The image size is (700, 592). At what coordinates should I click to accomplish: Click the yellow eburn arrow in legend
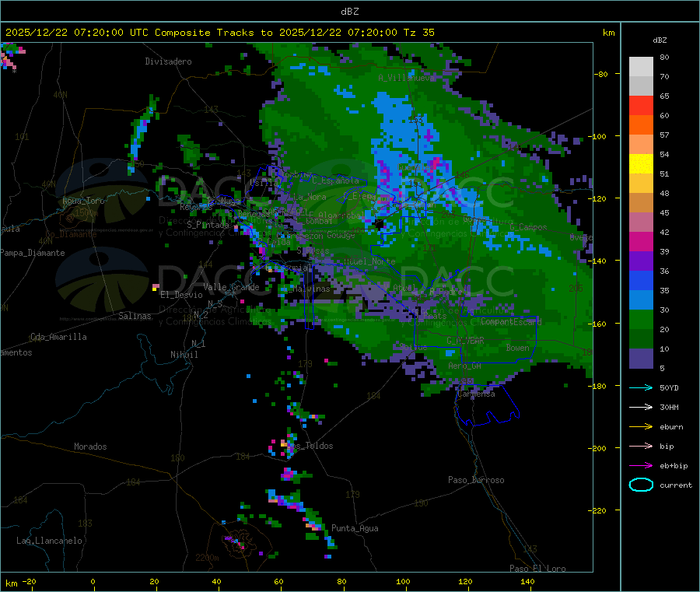641,427
